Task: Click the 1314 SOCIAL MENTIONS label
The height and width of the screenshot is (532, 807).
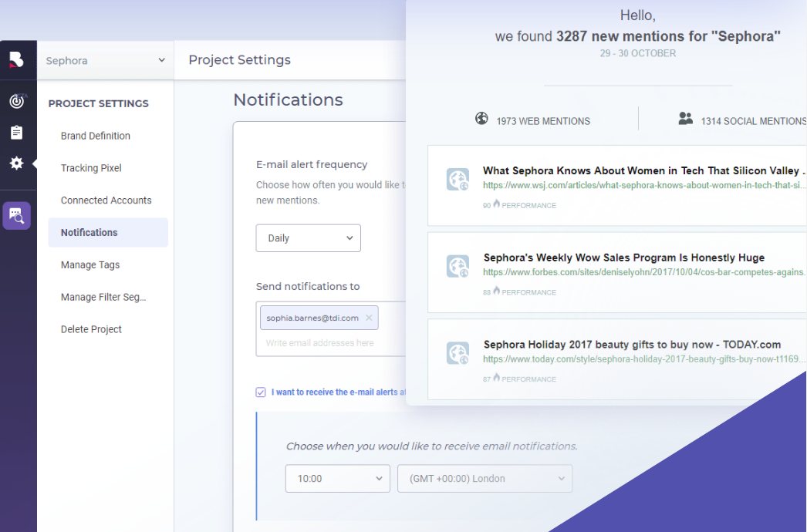Action: coord(754,121)
